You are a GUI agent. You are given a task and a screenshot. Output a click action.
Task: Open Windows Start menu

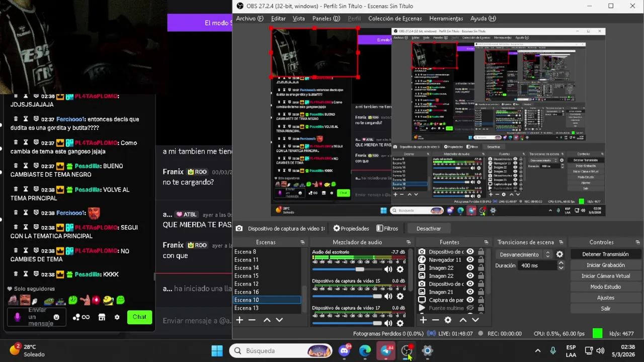[x=217, y=350]
